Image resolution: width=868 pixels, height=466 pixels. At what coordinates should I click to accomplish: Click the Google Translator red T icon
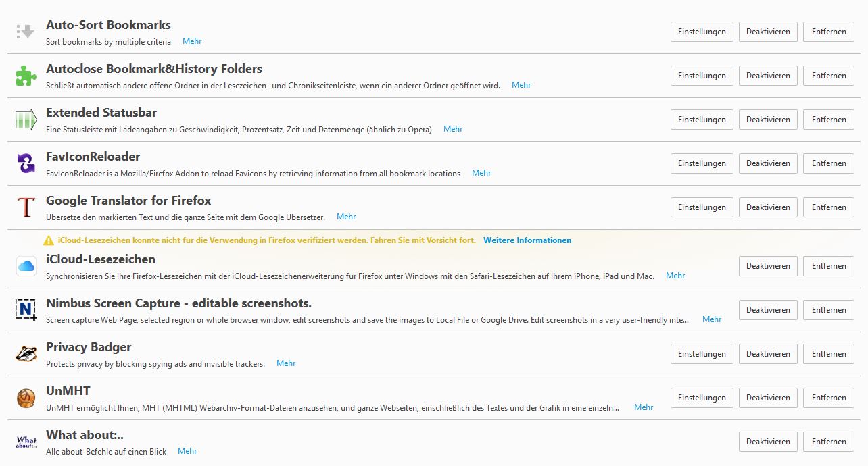[x=26, y=207]
